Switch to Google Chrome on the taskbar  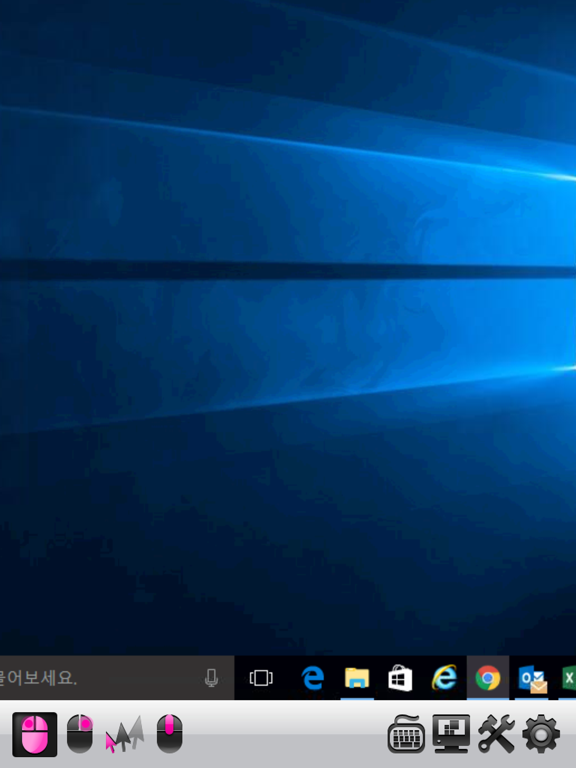pyautogui.click(x=487, y=678)
